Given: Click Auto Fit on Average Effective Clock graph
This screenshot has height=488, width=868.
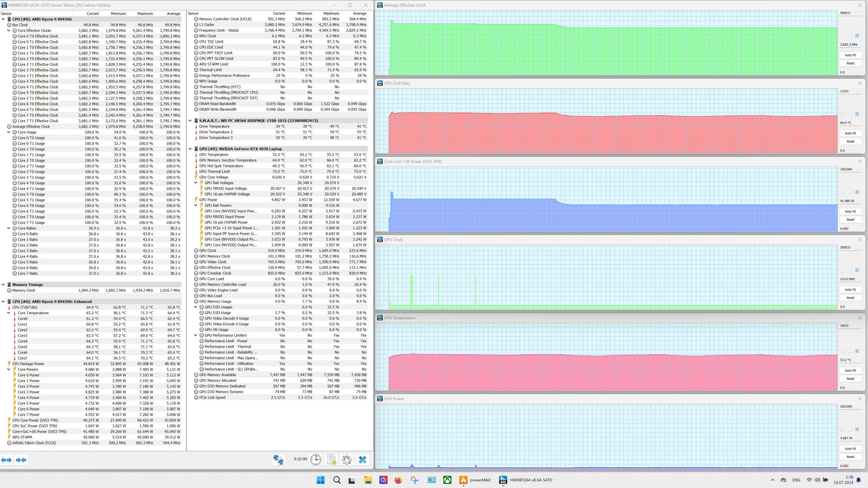Looking at the screenshot, I should tap(850, 55).
